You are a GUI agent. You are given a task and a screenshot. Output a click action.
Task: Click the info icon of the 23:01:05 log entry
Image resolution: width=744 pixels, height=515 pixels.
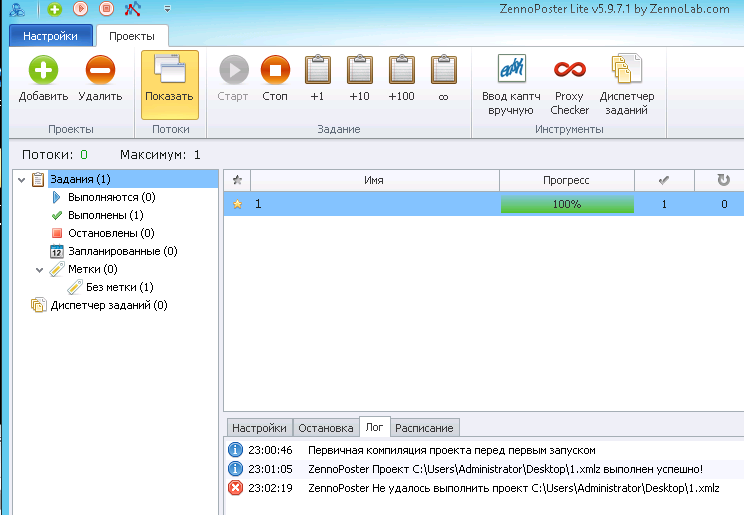[x=235, y=469]
